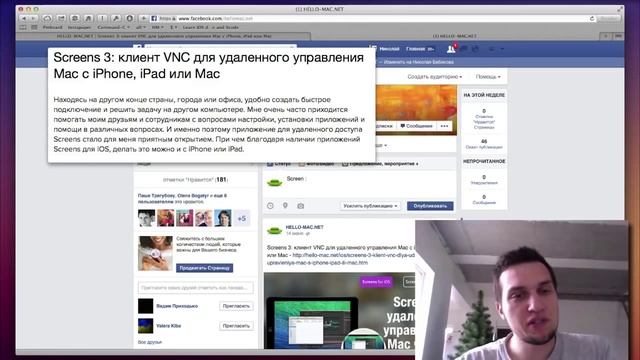This screenshot has height=360, width=640.
Task: Open Facebook notifications globe icon
Action: pos(476,49)
